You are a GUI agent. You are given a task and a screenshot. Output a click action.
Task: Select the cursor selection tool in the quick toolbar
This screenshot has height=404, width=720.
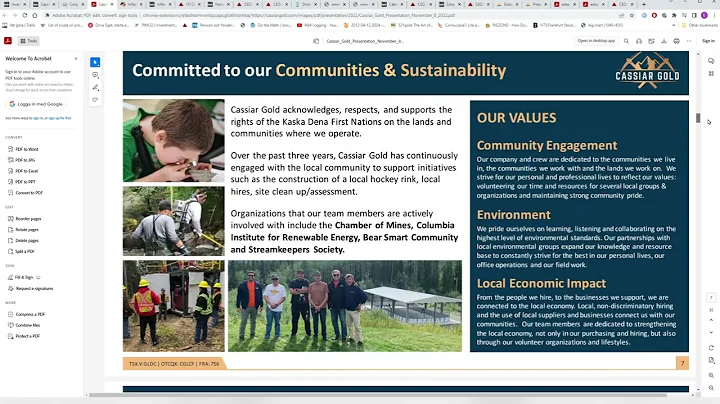pyautogui.click(x=95, y=62)
